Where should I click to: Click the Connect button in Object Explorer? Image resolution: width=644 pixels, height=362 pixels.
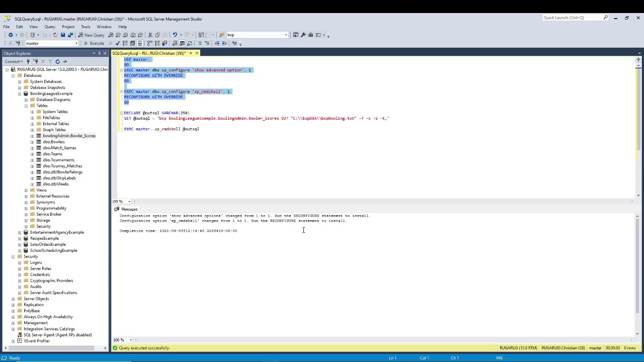click(x=15, y=61)
